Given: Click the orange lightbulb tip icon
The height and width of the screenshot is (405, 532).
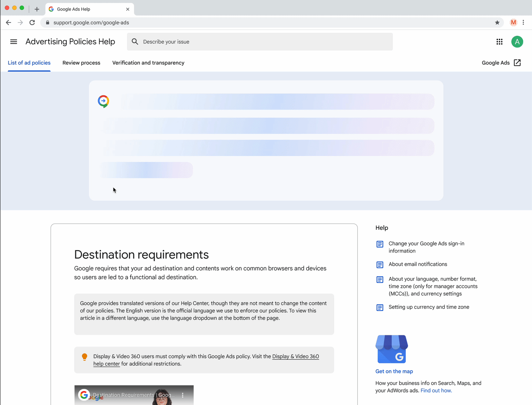Looking at the screenshot, I should (85, 357).
